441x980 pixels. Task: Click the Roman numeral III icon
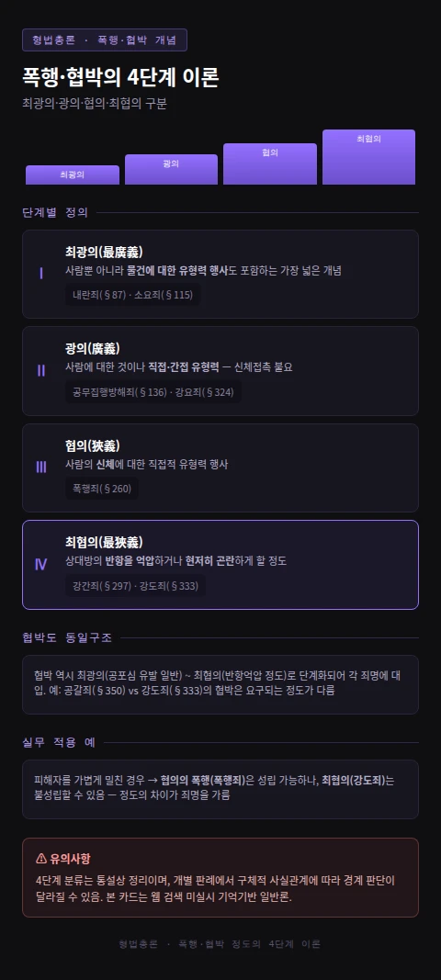click(41, 467)
